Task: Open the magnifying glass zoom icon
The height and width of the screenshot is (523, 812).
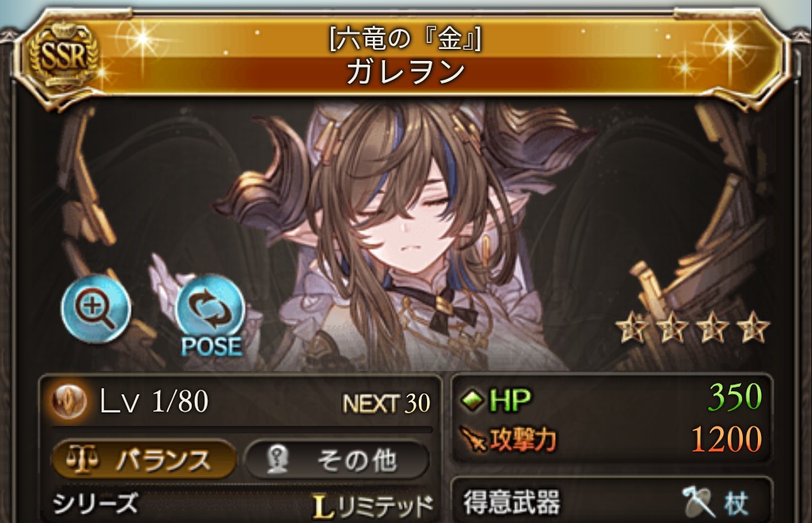Action: (95, 308)
